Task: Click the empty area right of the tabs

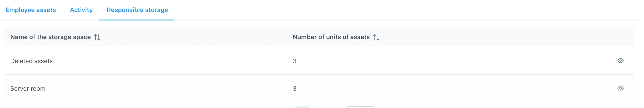Action: [400, 10]
